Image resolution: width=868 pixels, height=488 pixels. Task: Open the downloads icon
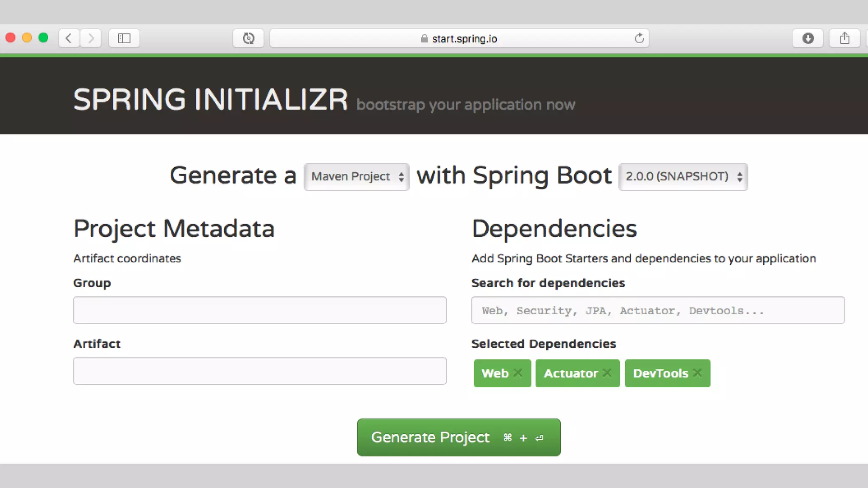(x=808, y=38)
